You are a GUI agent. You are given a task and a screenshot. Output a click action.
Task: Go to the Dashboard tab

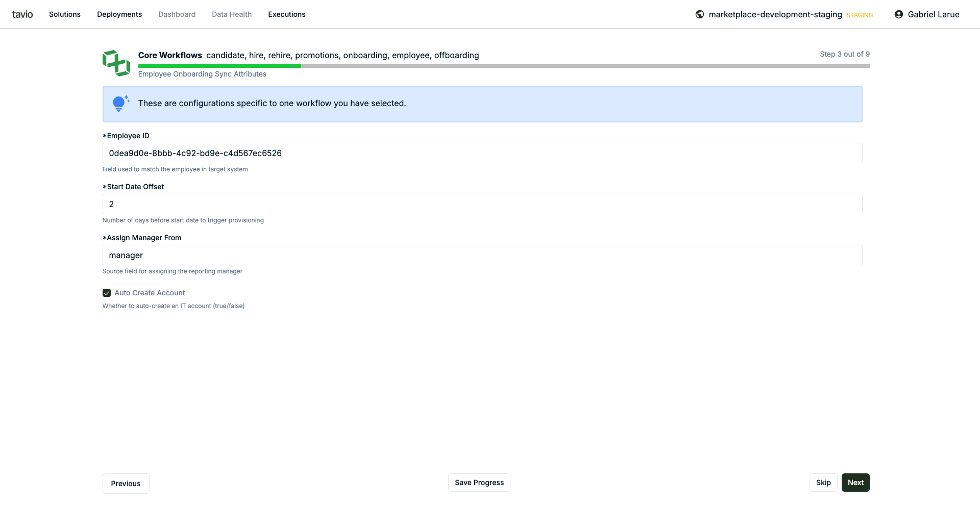[x=177, y=14]
